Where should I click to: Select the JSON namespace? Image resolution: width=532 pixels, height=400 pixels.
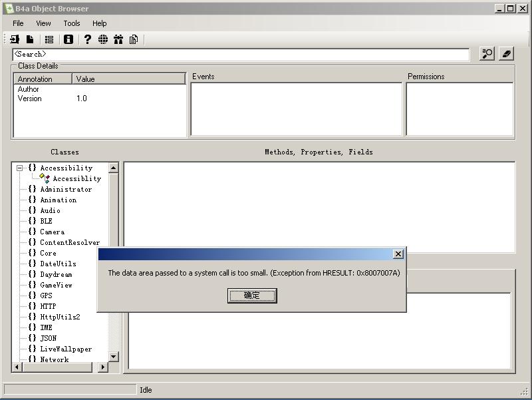(48, 338)
